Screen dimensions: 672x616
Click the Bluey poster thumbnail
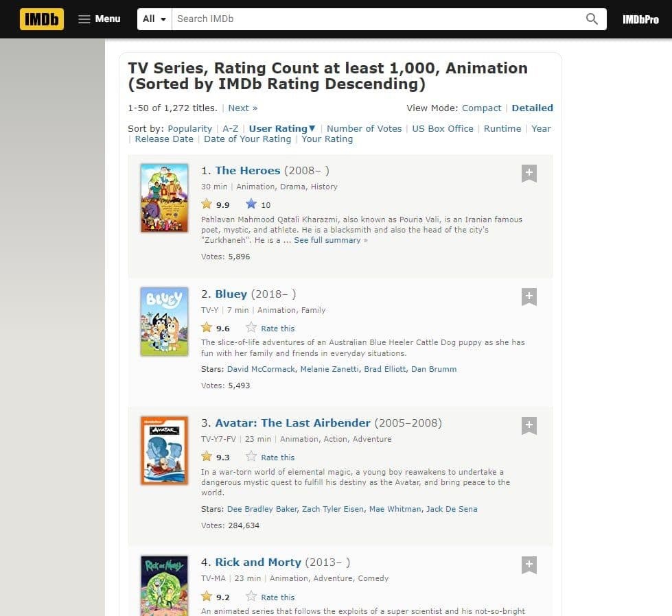164,321
